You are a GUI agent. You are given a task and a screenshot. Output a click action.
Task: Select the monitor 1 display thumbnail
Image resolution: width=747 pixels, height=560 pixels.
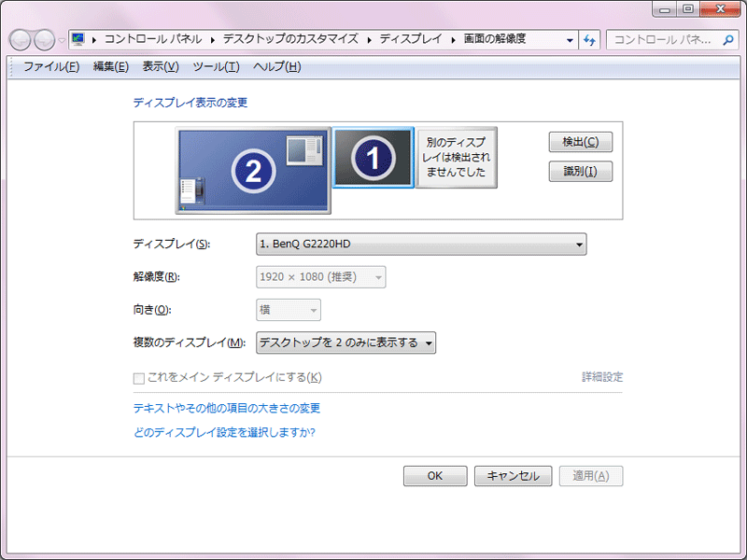pyautogui.click(x=373, y=159)
